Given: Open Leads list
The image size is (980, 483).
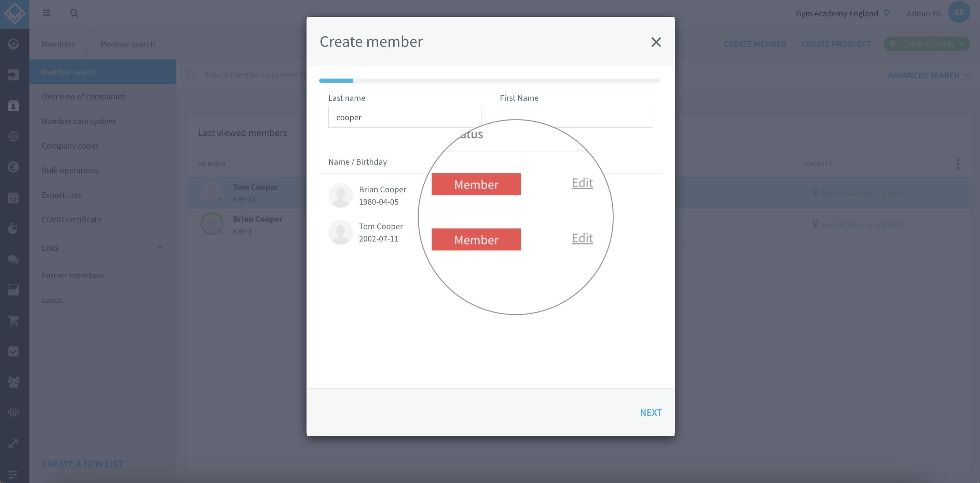Looking at the screenshot, I should tap(52, 300).
